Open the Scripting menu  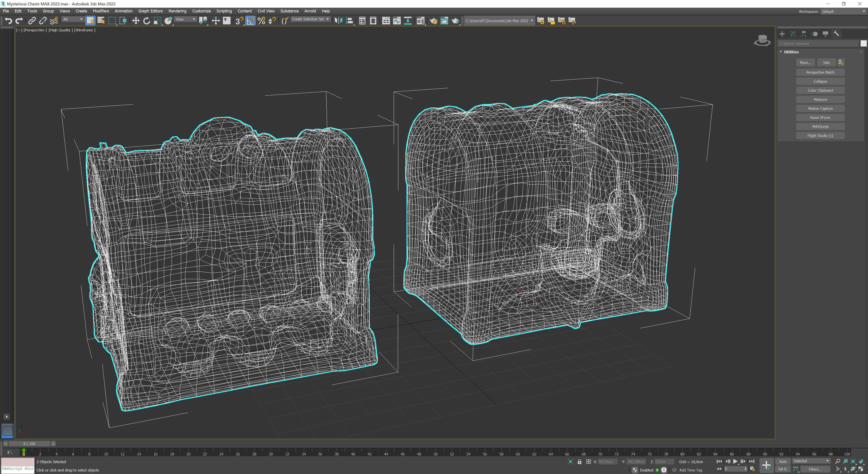pos(224,11)
